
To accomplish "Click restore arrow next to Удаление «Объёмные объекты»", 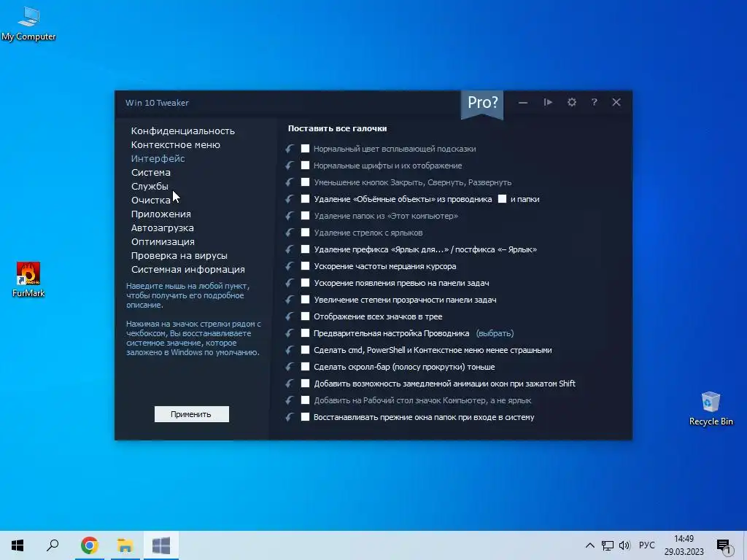I will [289, 199].
